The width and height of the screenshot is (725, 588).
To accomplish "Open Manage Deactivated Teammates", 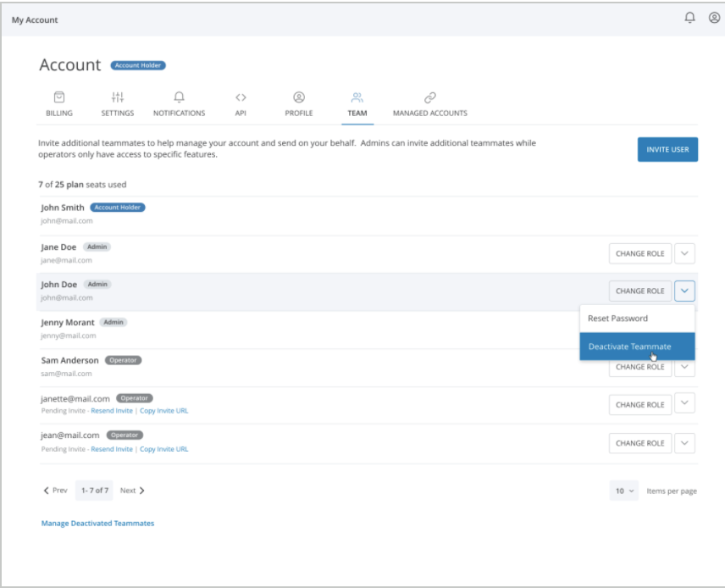I will 97,523.
